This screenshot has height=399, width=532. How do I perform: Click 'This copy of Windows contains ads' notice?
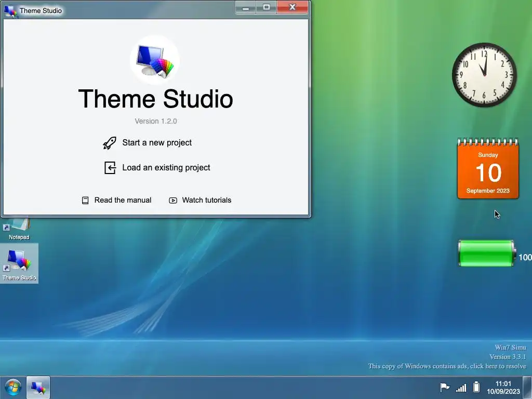click(x=447, y=366)
